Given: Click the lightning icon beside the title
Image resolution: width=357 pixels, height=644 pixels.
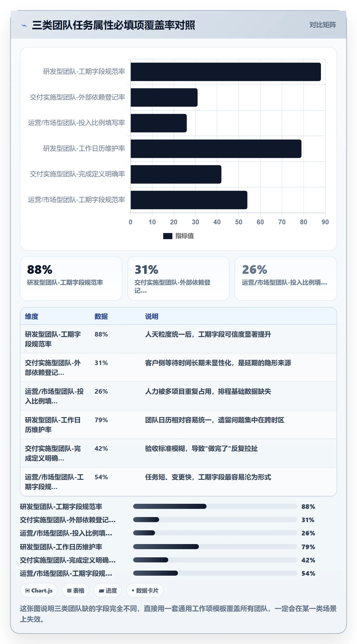Looking at the screenshot, I should [x=24, y=25].
